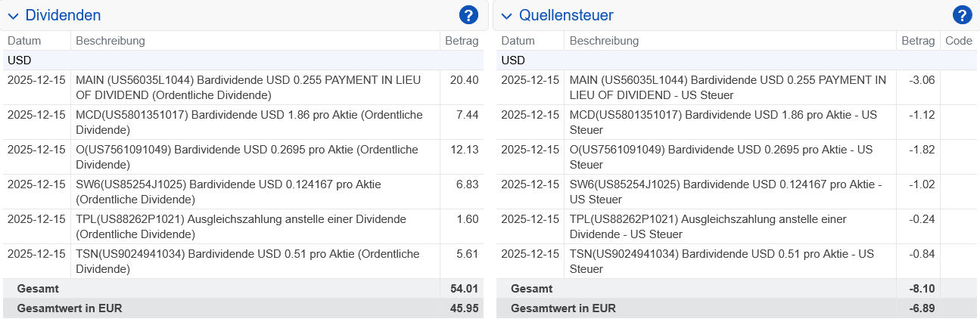Click Betrag header in Quellensteuer table
This screenshot has width=980, height=319.
coord(918,41)
